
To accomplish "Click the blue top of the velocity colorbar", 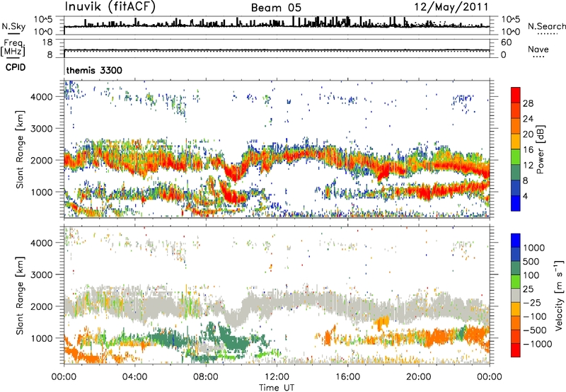I will (516, 241).
